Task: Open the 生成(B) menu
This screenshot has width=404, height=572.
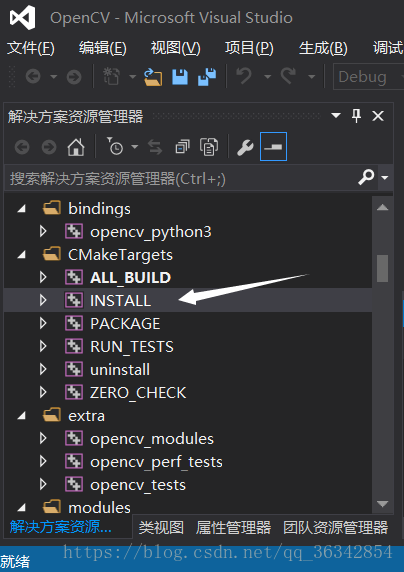Action: pyautogui.click(x=323, y=48)
